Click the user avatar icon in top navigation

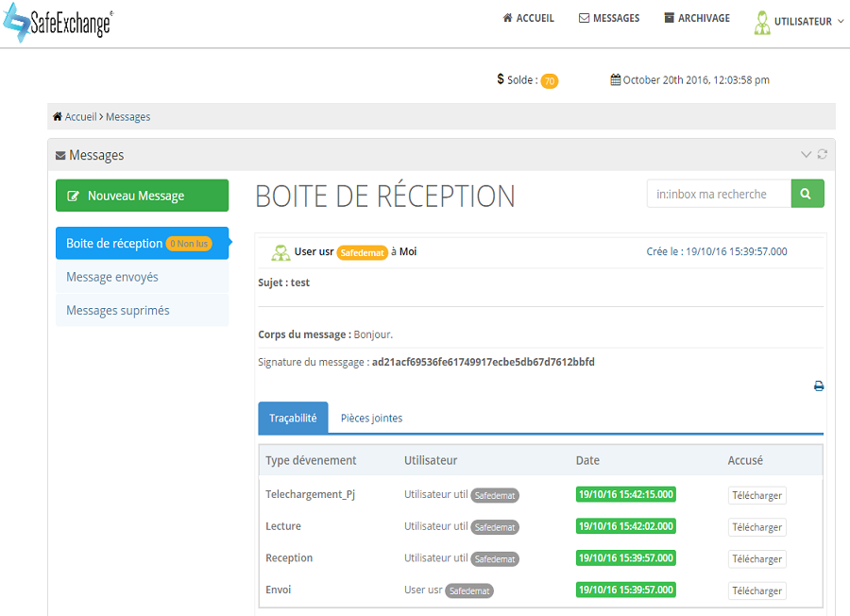[762, 22]
